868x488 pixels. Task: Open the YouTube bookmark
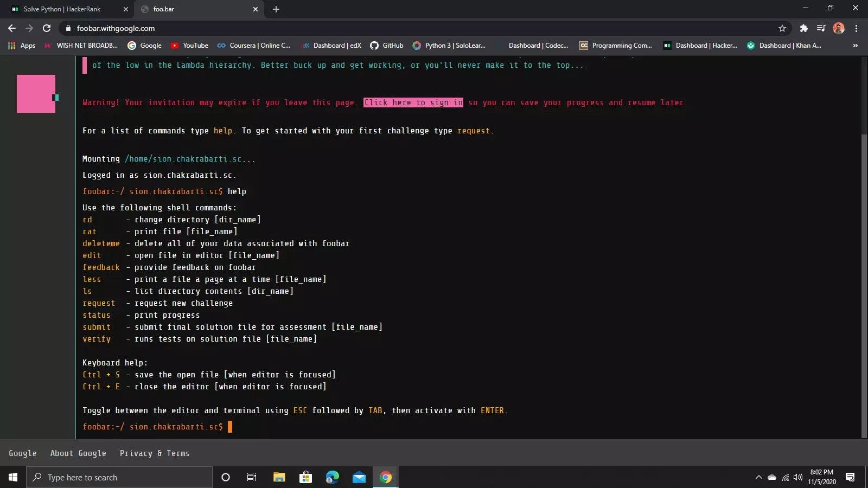click(x=189, y=46)
